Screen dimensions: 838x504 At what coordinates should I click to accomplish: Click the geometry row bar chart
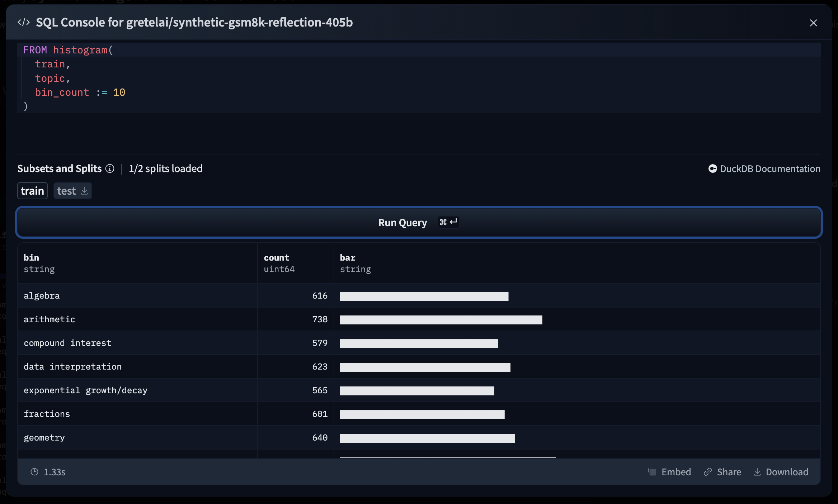click(427, 437)
